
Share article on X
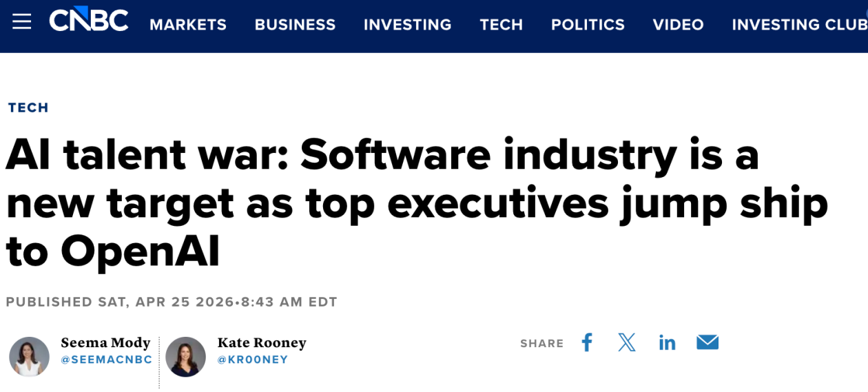627,342
